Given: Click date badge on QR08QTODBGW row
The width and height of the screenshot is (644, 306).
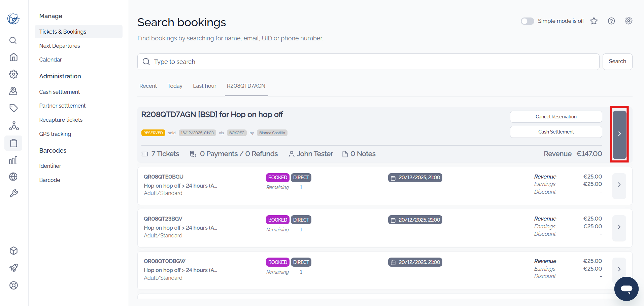Looking at the screenshot, I should 415,262.
